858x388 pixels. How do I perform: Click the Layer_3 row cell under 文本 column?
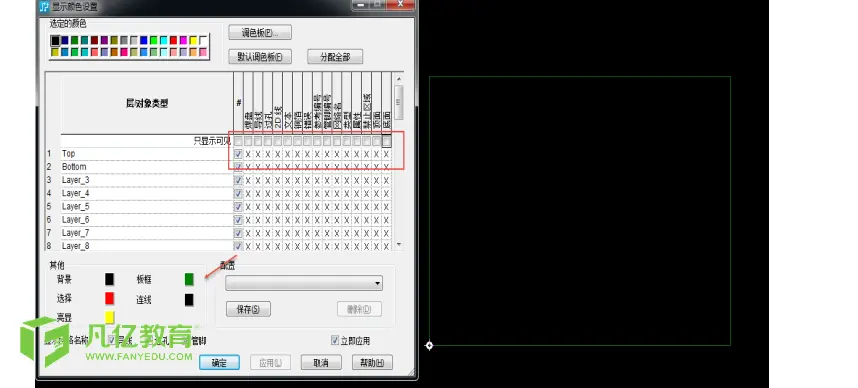[x=288, y=180]
